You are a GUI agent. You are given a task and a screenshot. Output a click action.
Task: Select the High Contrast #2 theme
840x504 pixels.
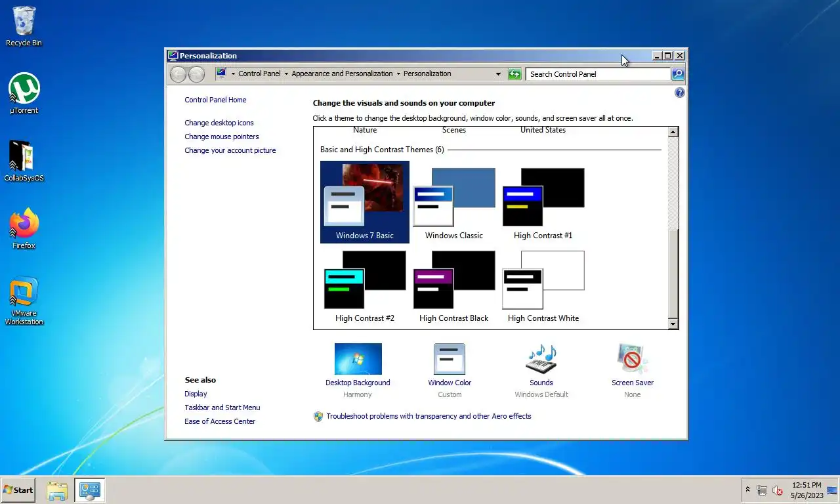pos(365,285)
